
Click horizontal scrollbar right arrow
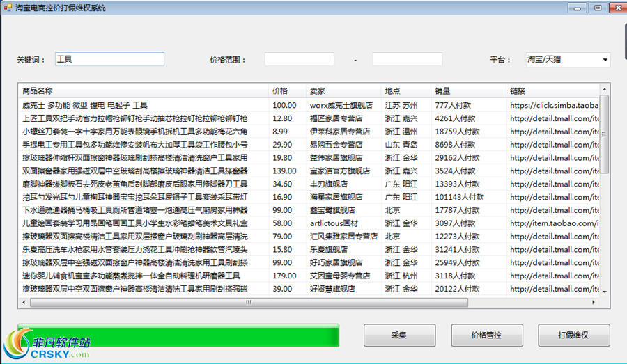tap(594, 303)
